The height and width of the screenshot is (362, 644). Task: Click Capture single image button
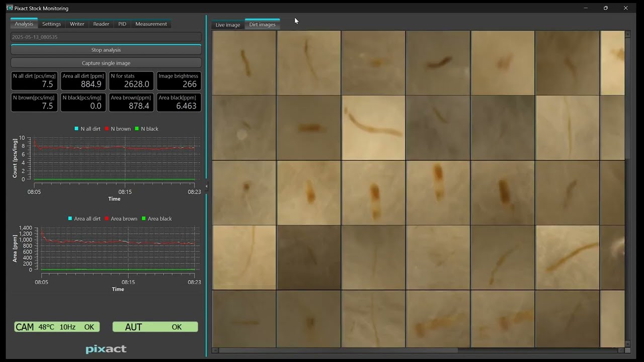coord(106,63)
